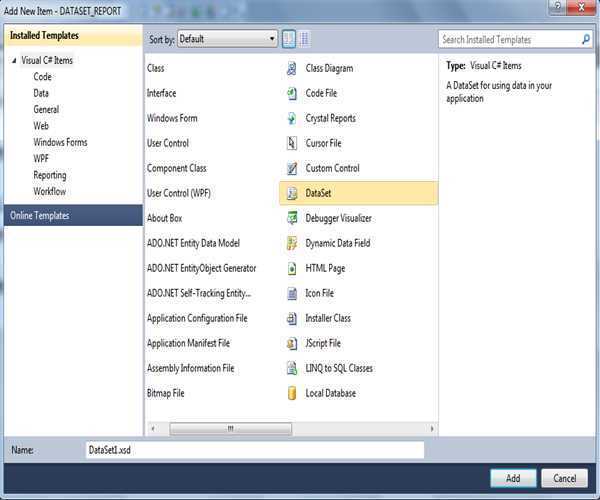Open the Sort by dropdown
The width and height of the screenshot is (600, 500).
pos(228,39)
